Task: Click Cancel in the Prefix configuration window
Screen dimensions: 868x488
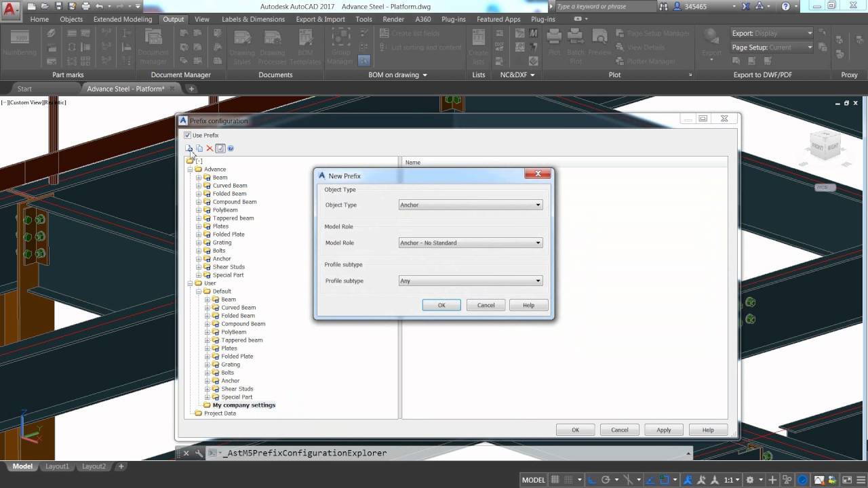Action: [x=620, y=430]
